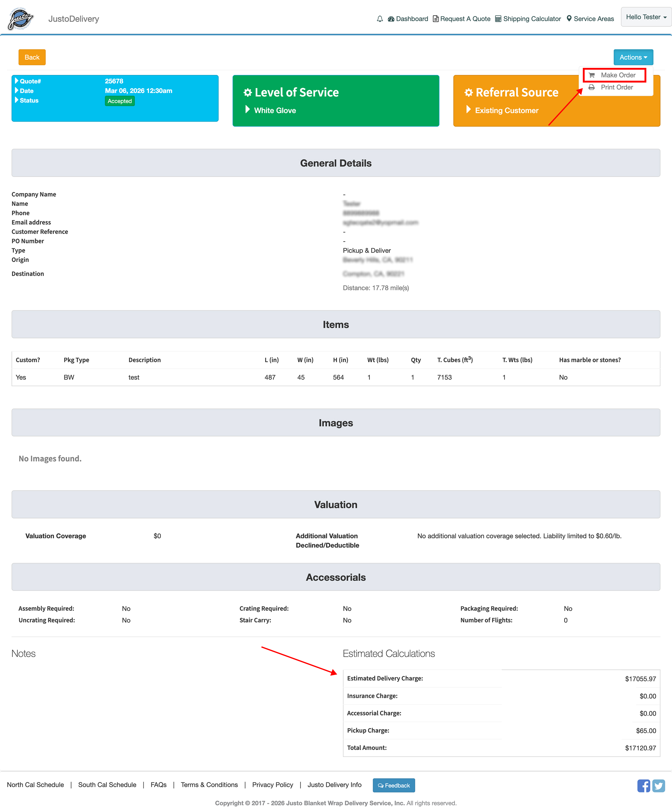The width and height of the screenshot is (672, 812).
Task: Toggle the Actions dropdown button
Action: point(633,57)
